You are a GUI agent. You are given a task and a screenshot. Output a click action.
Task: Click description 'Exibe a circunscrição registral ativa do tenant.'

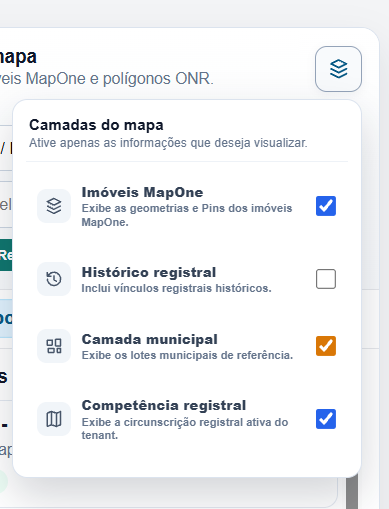click(185, 428)
